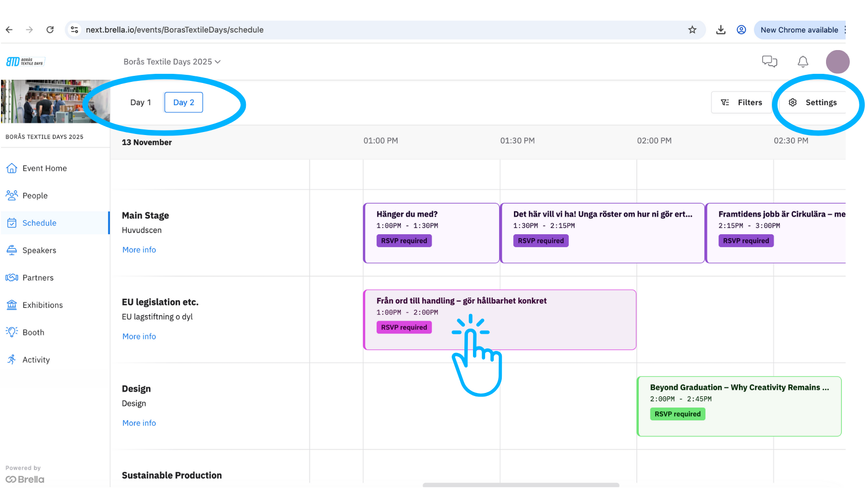This screenshot has width=868, height=488.
Task: Click the Borås Textile Days logo
Action: tap(25, 62)
